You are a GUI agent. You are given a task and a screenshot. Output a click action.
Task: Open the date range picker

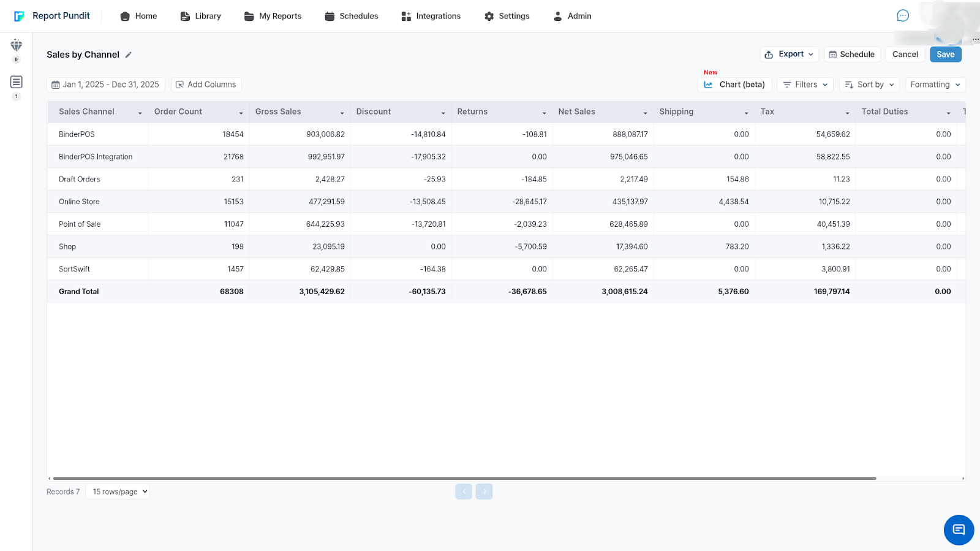point(105,85)
